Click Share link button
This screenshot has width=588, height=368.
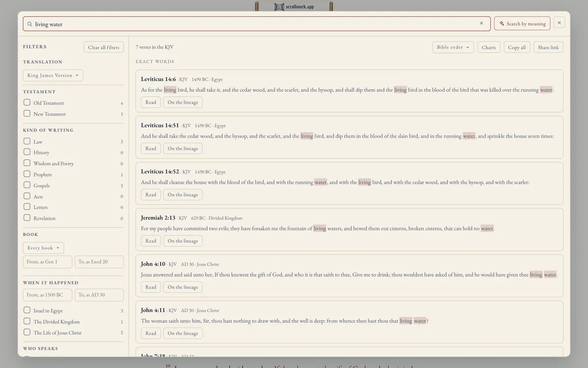[548, 47]
